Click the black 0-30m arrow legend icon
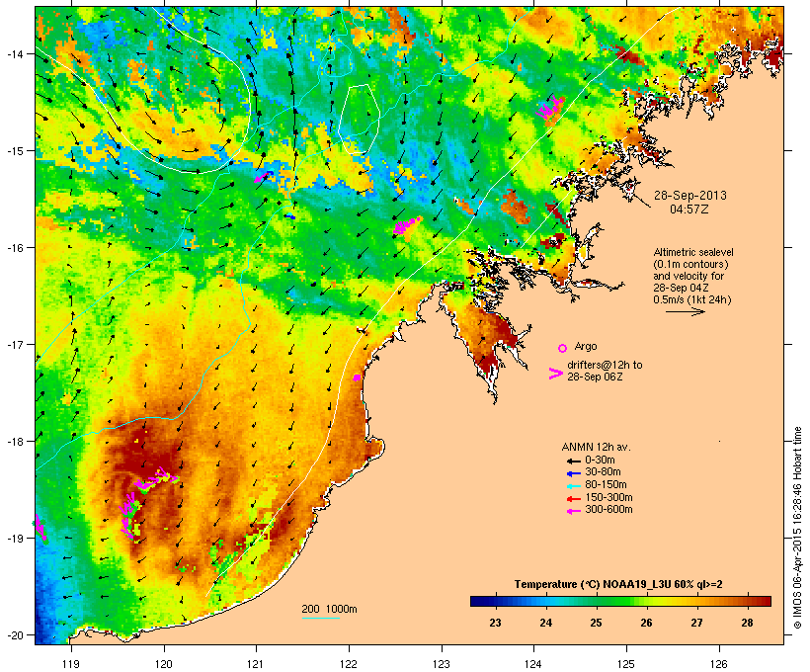Image resolution: width=810 pixels, height=672 pixels. click(573, 461)
